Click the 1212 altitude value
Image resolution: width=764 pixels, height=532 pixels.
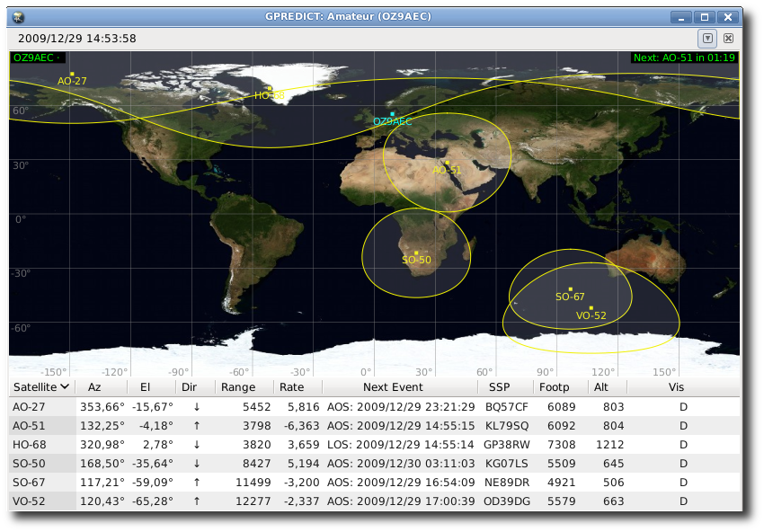click(x=609, y=445)
